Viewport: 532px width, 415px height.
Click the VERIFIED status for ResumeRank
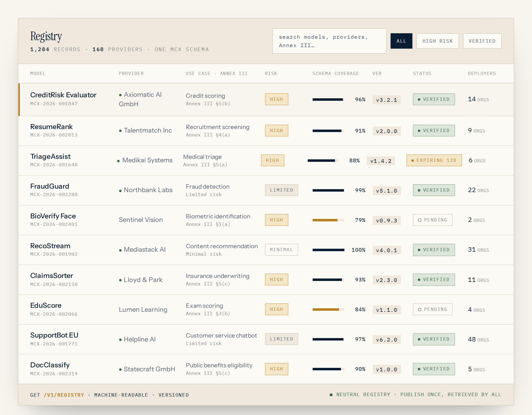(434, 131)
